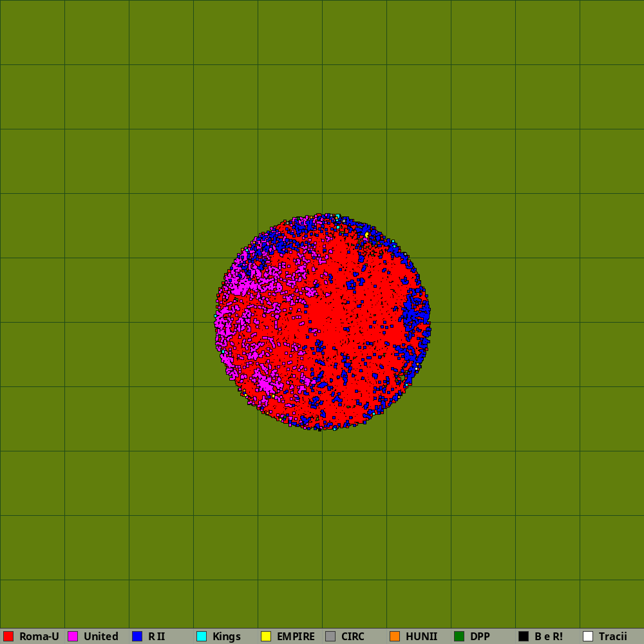Select the B e R! legend label
This screenshot has height=644, width=644.
(x=549, y=636)
